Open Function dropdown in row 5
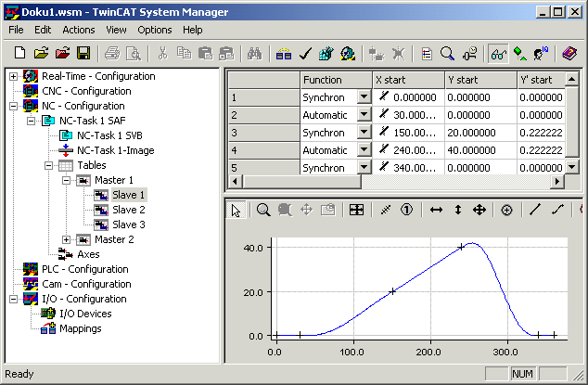This screenshot has height=385, width=588. pos(364,167)
